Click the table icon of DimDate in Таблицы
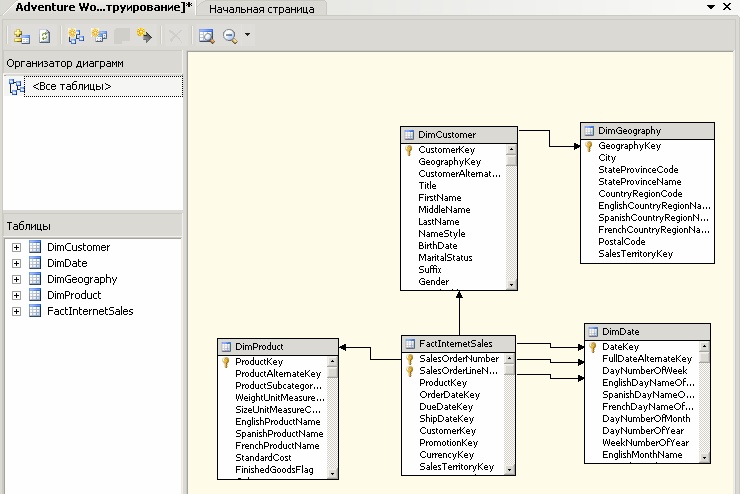Image resolution: width=740 pixels, height=494 pixels. coord(35,263)
